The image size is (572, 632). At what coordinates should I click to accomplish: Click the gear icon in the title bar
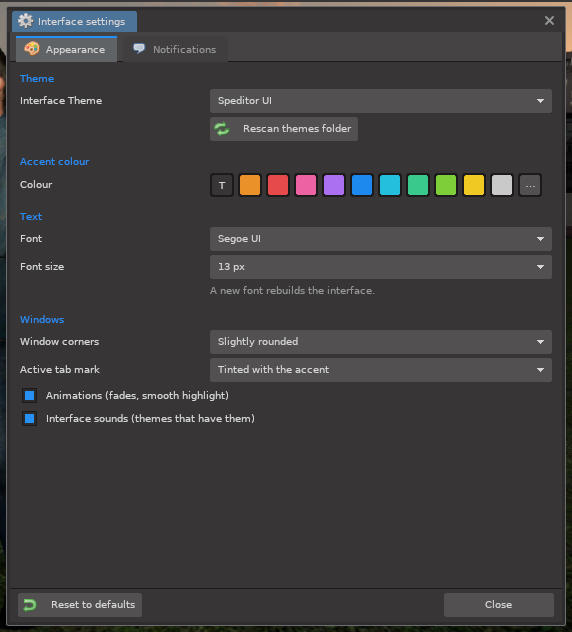coord(25,21)
